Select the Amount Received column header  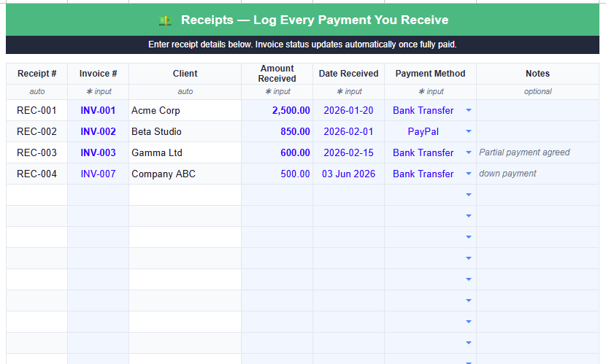(x=277, y=74)
